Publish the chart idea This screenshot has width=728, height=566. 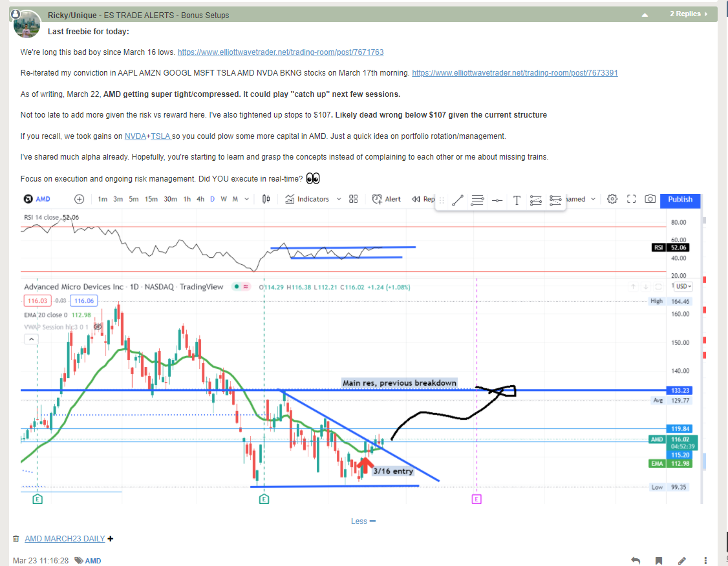680,200
